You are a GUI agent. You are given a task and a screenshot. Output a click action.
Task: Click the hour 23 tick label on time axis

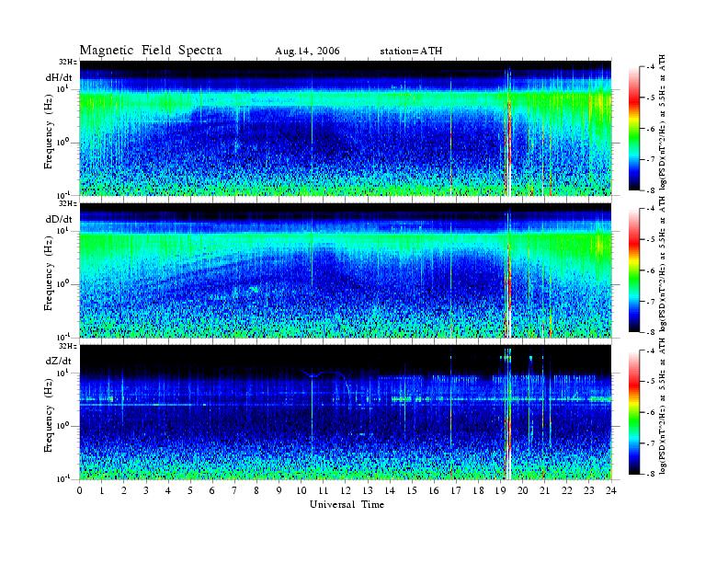pos(588,490)
